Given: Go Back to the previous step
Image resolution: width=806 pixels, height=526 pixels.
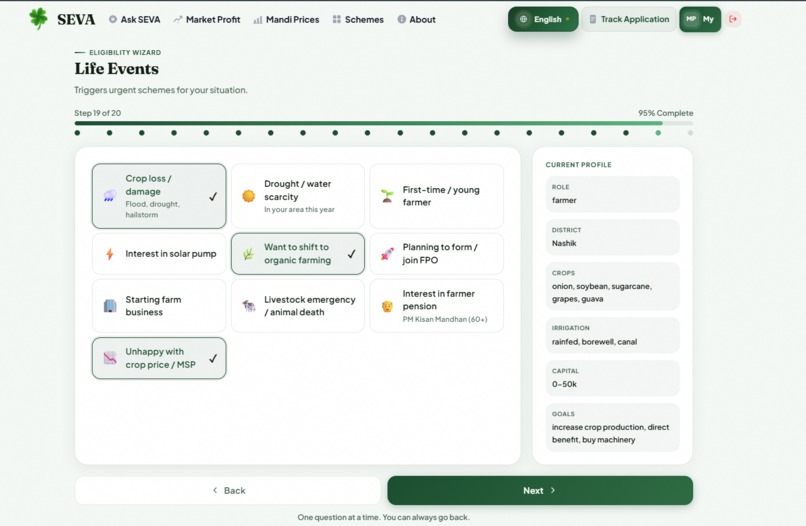Looking at the screenshot, I should (228, 490).
